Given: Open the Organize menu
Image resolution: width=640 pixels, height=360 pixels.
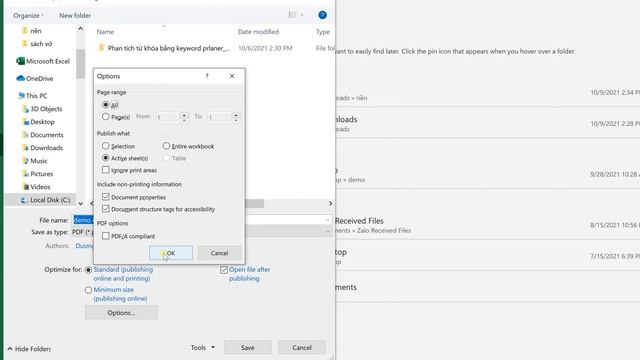Looking at the screenshot, I should pos(28,16).
